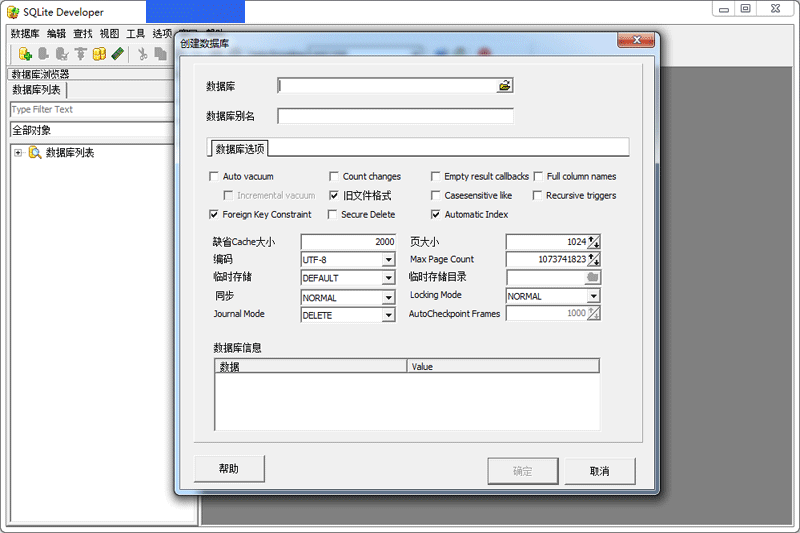
Task: Click the double yellow database cylinders toolbar icon
Action: click(x=99, y=54)
